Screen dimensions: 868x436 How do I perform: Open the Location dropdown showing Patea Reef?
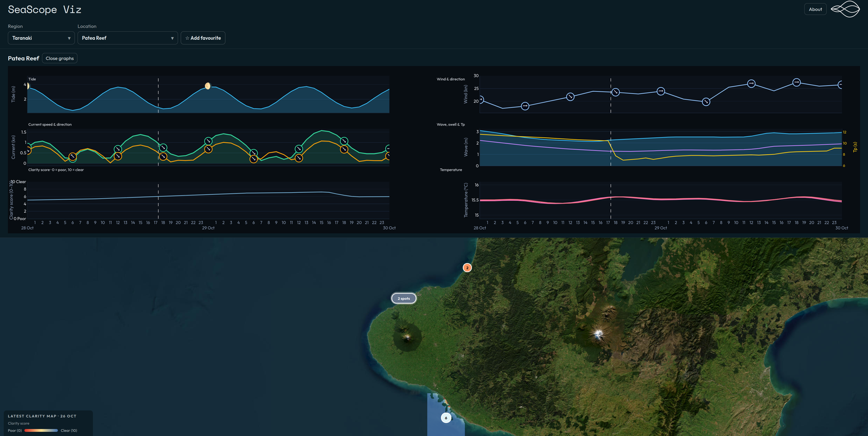click(x=127, y=38)
